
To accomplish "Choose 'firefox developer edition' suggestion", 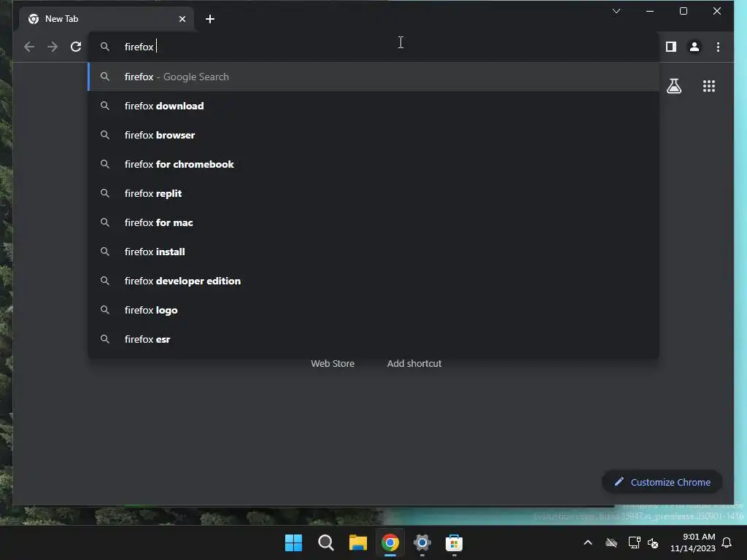I will click(x=374, y=281).
